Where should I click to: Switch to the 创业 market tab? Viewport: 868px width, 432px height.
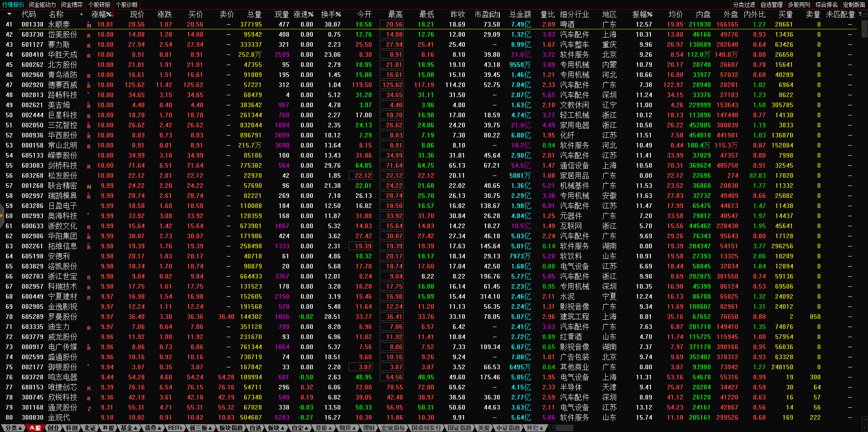pos(53,428)
